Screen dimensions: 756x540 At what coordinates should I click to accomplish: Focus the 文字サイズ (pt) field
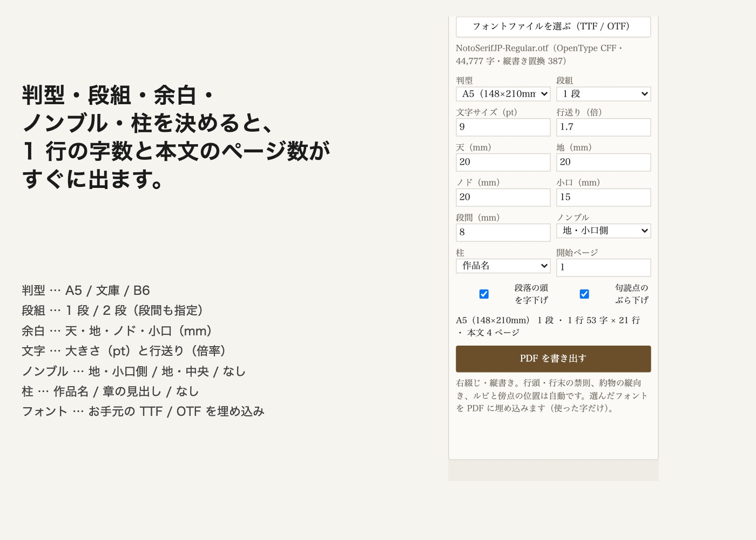(x=503, y=127)
